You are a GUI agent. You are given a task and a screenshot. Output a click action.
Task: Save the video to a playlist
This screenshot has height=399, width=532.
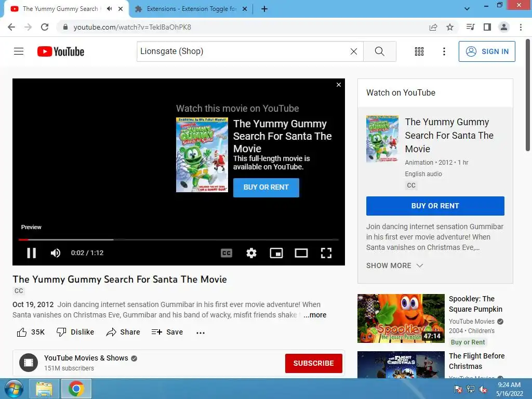click(167, 332)
